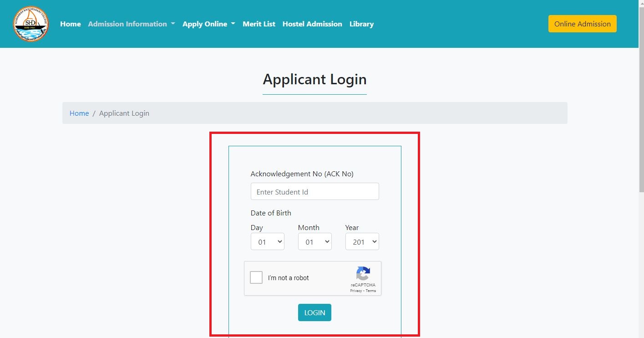Open the Merit List page
Screen dimensions: 644x338
click(259, 24)
